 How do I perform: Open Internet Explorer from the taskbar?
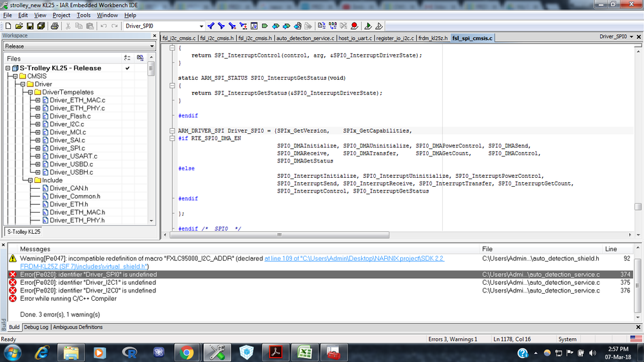(43, 352)
